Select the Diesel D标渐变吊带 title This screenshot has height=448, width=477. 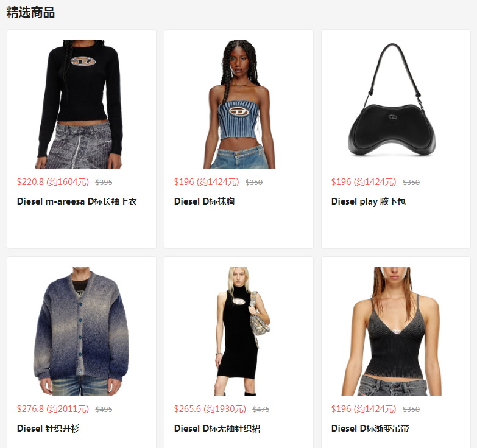tap(370, 429)
